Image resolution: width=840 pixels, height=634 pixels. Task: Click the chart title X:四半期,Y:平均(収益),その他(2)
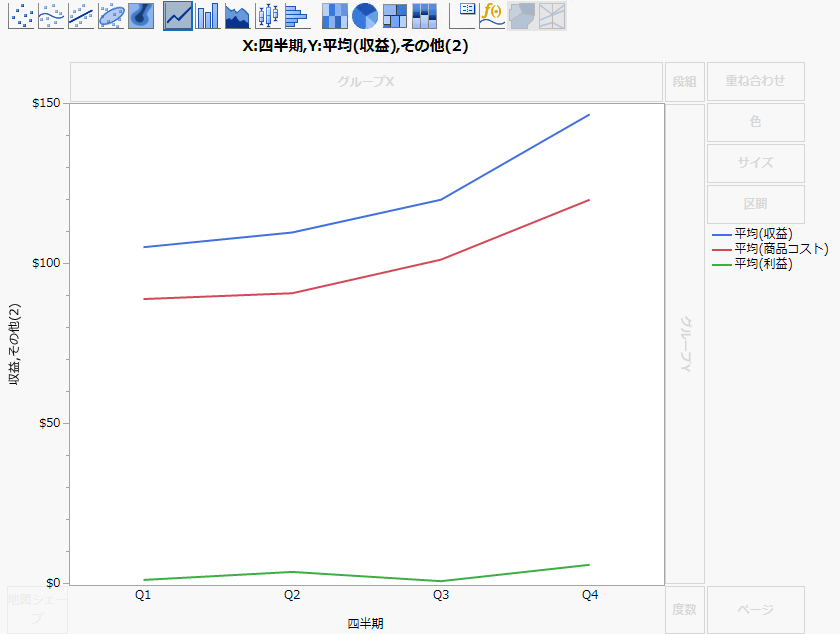pos(355,46)
